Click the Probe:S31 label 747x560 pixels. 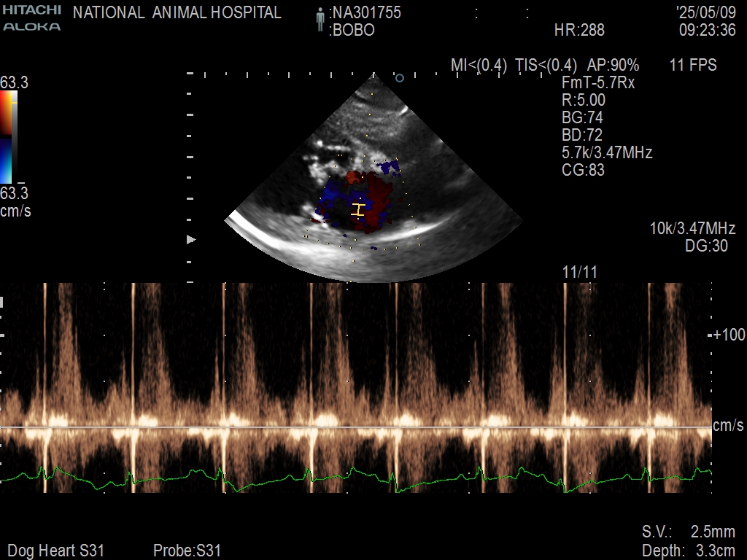pos(187,551)
